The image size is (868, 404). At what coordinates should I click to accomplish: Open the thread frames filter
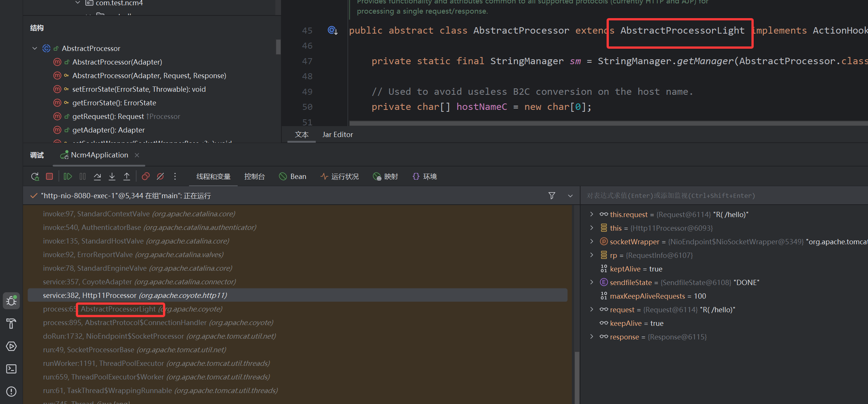point(552,196)
